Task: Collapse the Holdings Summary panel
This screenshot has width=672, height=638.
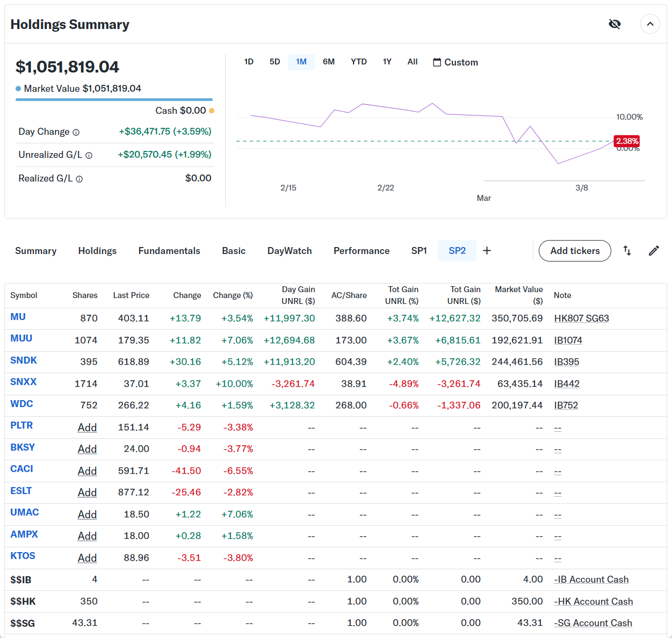Action: [650, 24]
